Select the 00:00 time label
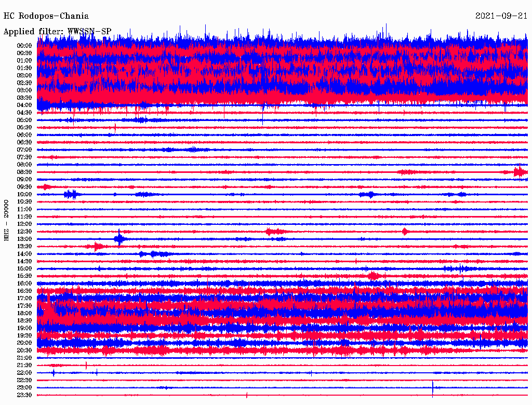Screen dimensions: 532x405 pyautogui.click(x=24, y=46)
